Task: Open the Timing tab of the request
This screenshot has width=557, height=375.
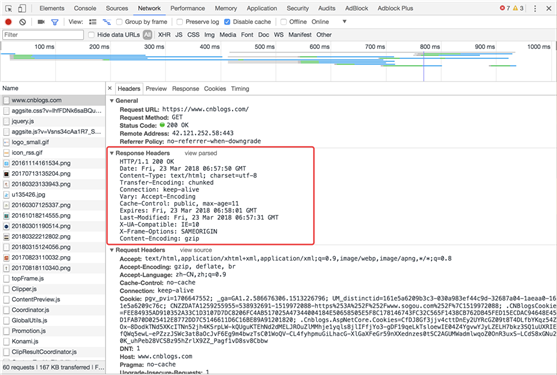Action: [x=240, y=89]
